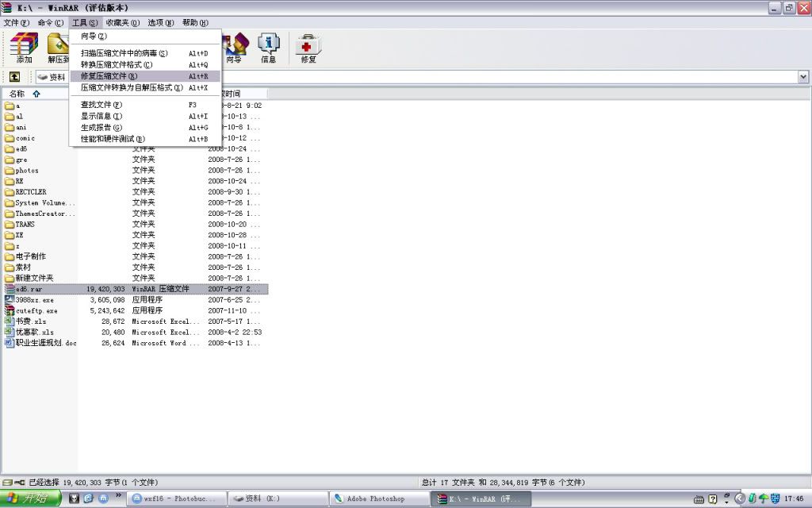Click the 开始 Start button

click(31, 498)
